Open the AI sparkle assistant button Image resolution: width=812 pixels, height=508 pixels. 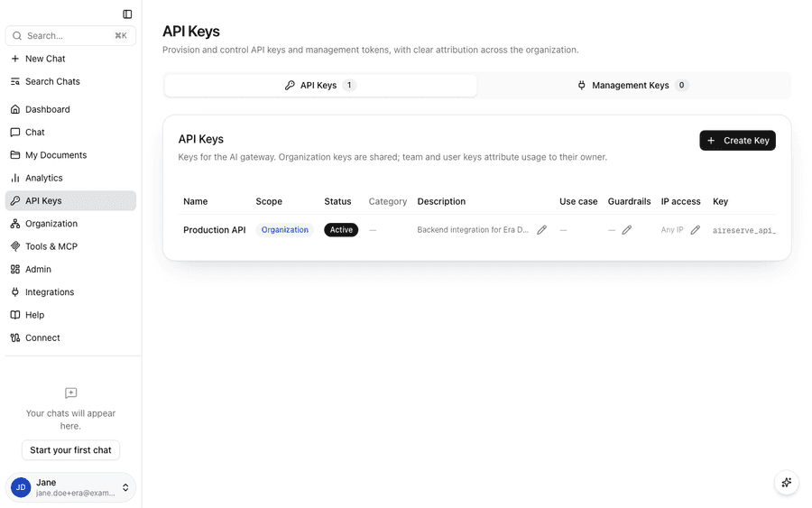(786, 483)
